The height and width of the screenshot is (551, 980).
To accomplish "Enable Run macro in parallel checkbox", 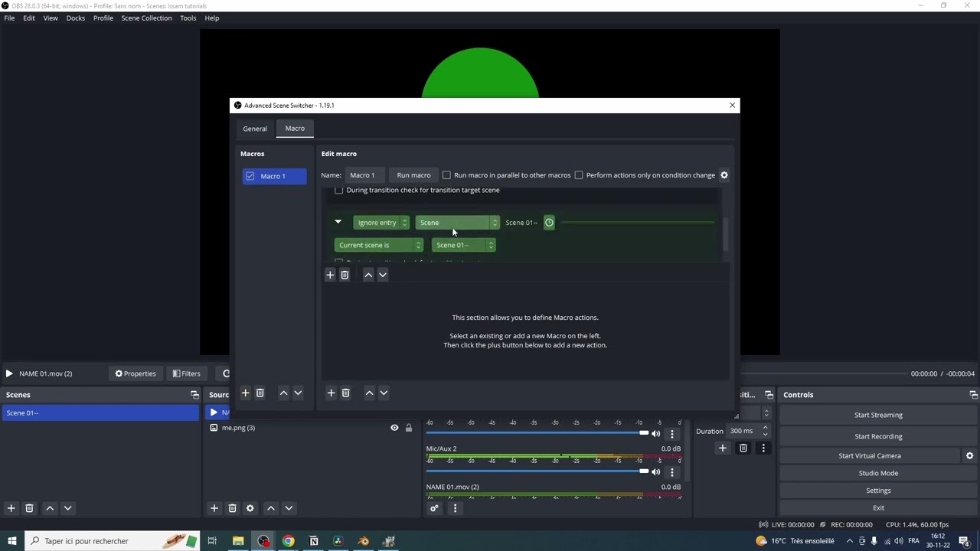I will click(446, 175).
